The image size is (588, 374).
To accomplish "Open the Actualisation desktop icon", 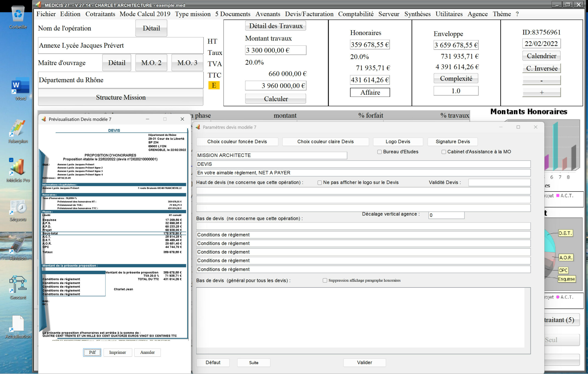I will tap(18, 324).
